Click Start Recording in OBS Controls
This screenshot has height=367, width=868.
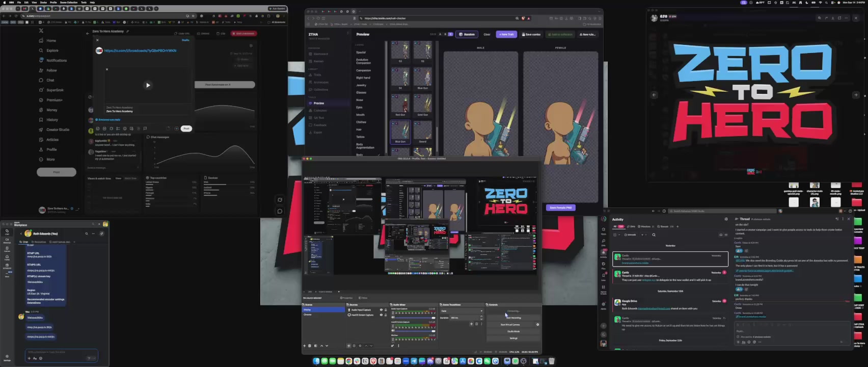(x=513, y=318)
